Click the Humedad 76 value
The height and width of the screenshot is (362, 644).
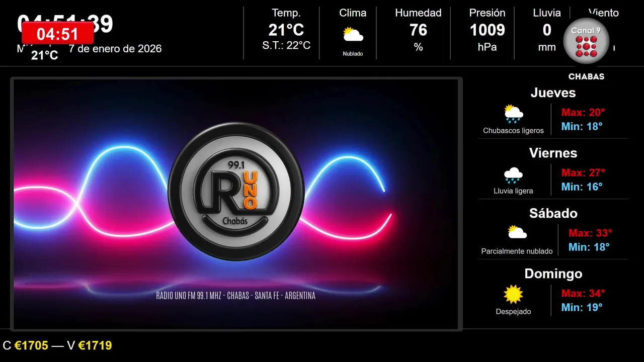tap(418, 30)
